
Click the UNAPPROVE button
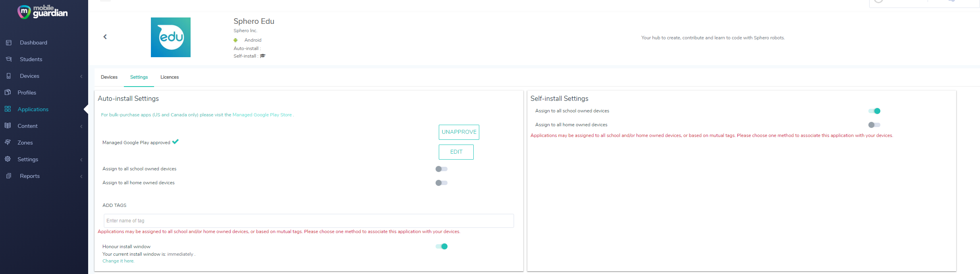point(459,132)
